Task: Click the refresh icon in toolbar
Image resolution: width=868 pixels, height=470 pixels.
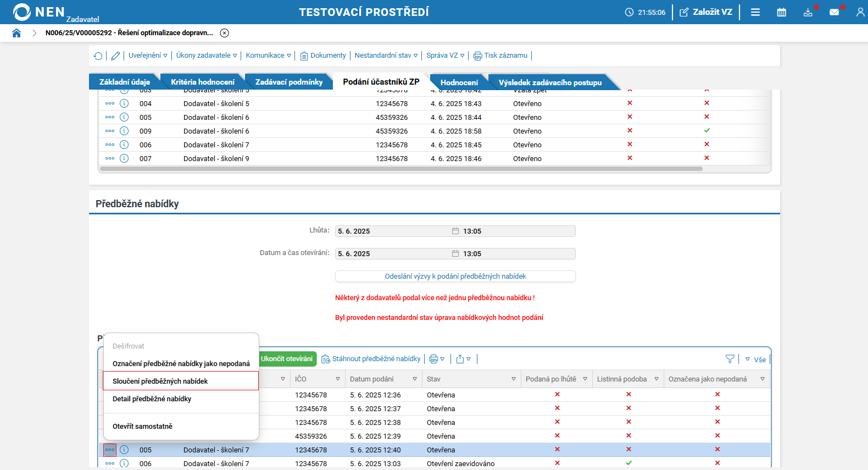Action: pyautogui.click(x=98, y=56)
